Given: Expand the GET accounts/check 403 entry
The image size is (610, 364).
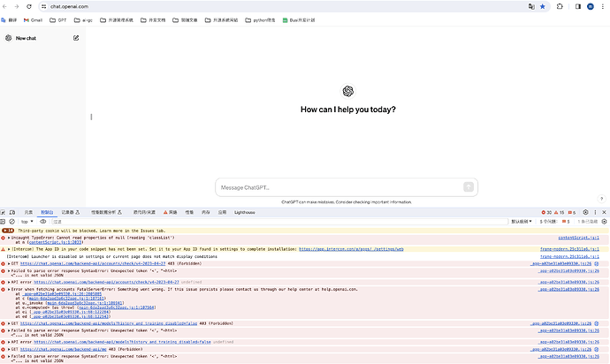Looking at the screenshot, I should click(x=9, y=263).
